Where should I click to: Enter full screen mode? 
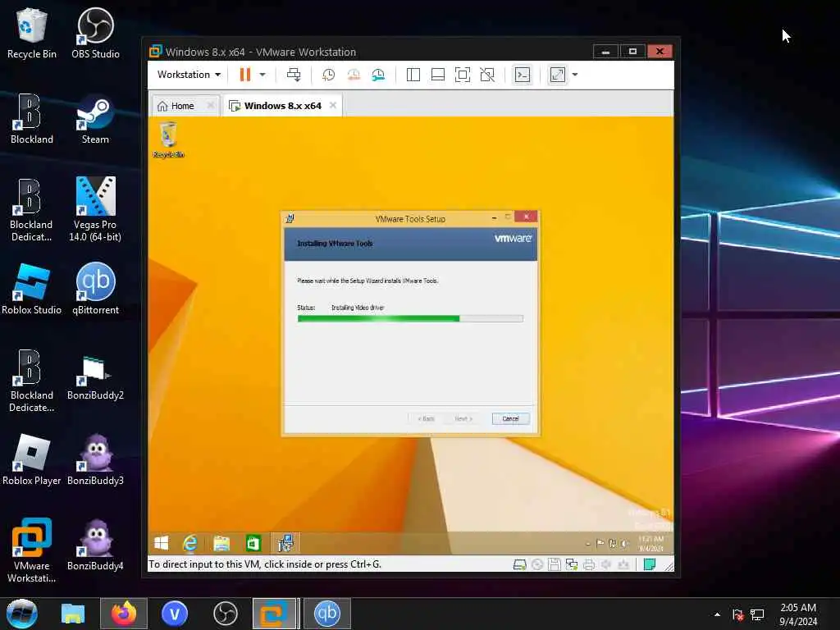[x=463, y=75]
